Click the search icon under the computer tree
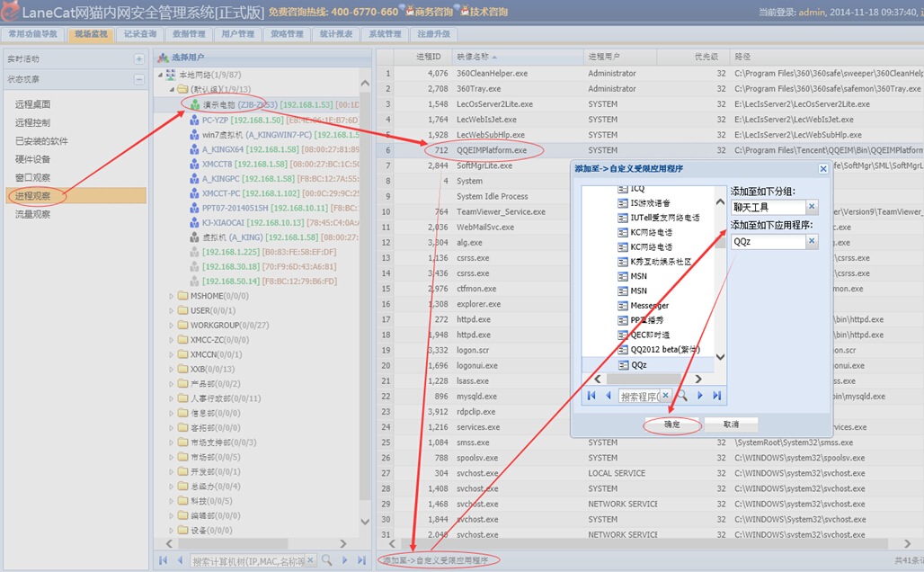 tap(327, 560)
